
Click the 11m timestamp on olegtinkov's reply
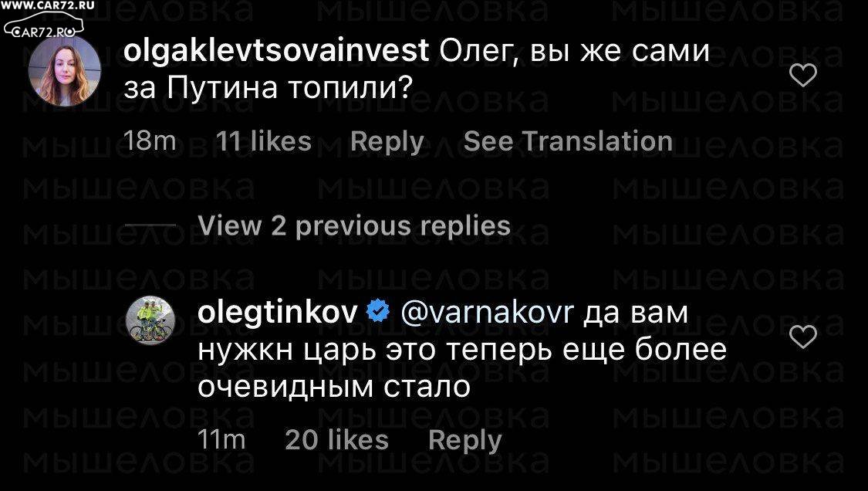[221, 441]
